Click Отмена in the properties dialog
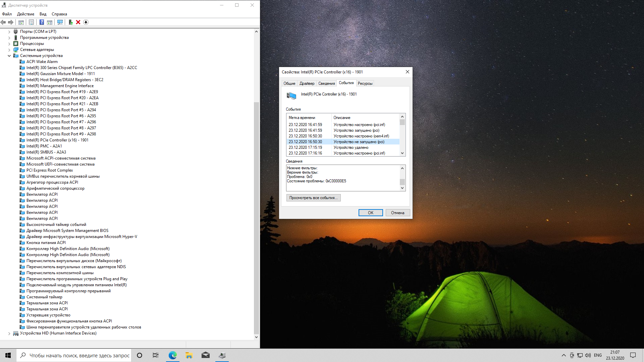 click(398, 213)
